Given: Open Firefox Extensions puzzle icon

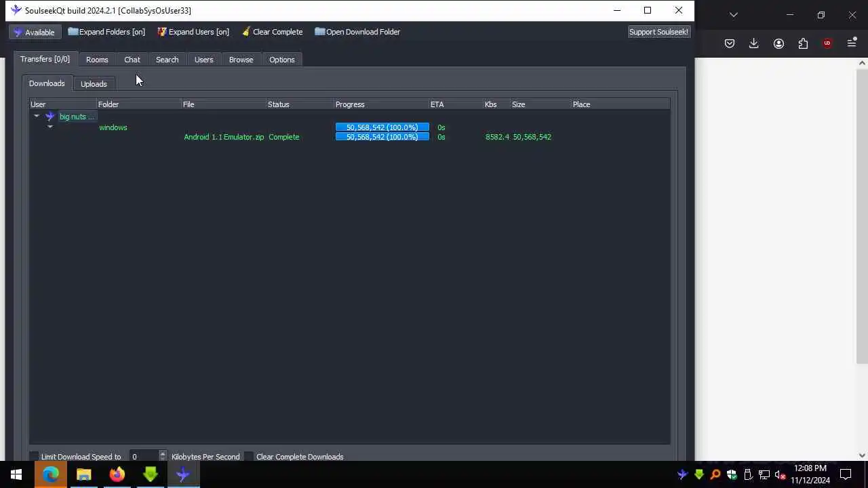Looking at the screenshot, I should 803,43.
